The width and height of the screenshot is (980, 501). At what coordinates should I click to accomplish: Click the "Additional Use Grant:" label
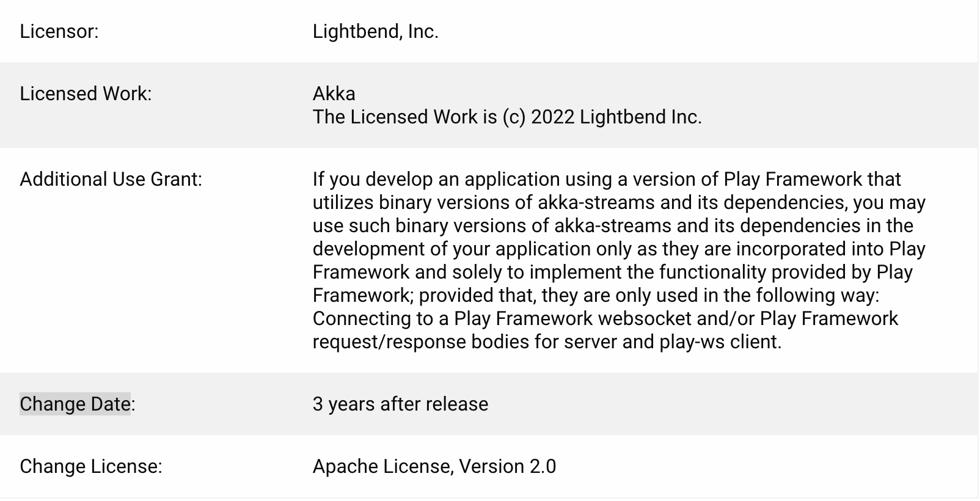(x=111, y=179)
